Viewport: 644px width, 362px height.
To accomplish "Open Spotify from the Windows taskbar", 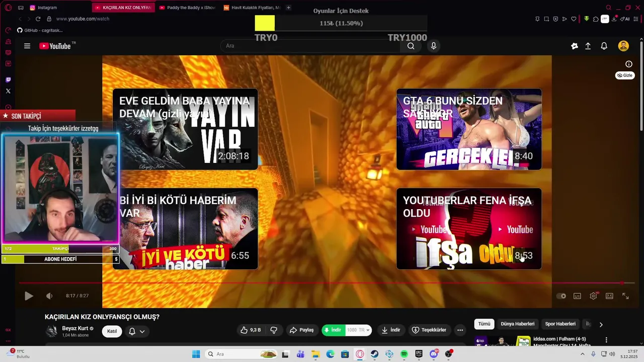I will [404, 354].
